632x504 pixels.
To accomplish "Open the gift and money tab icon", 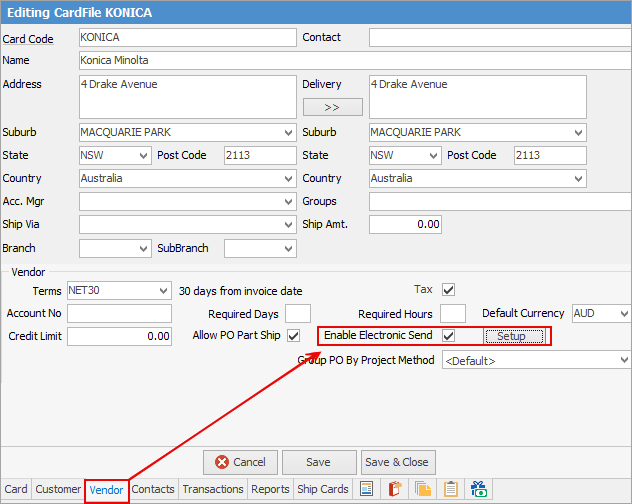I will (478, 489).
